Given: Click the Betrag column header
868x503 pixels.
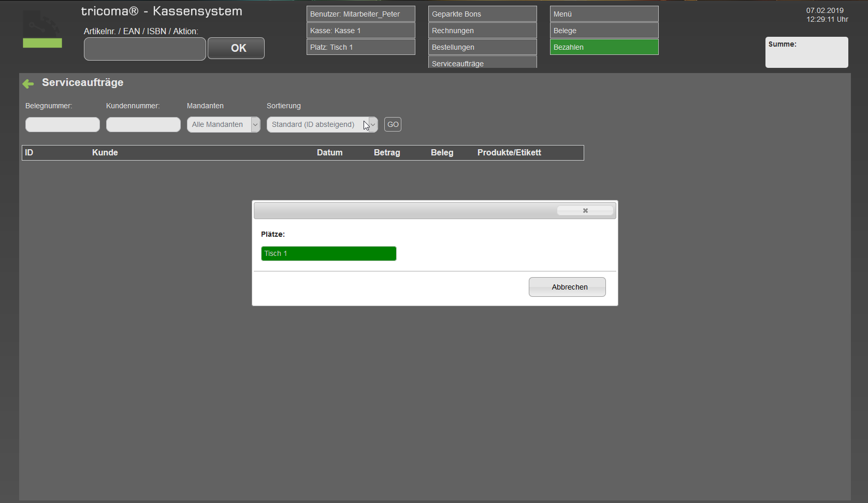Looking at the screenshot, I should pyautogui.click(x=387, y=152).
